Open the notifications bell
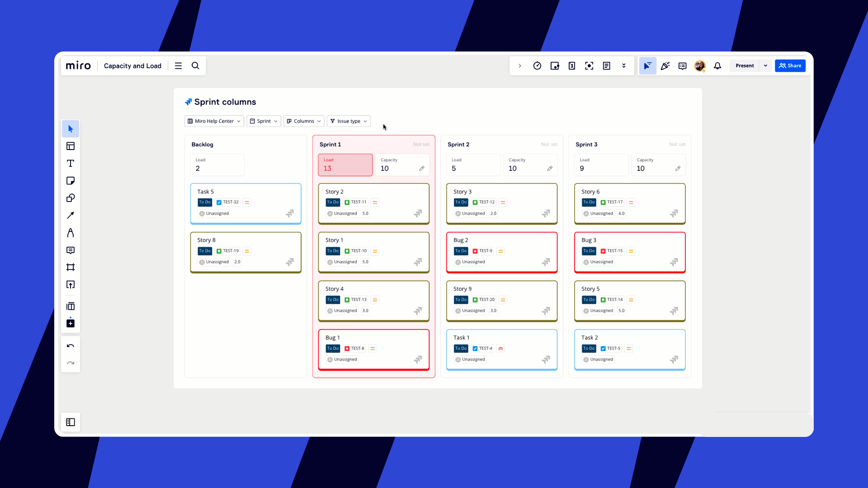Image resolution: width=868 pixels, height=488 pixels. pyautogui.click(x=717, y=66)
